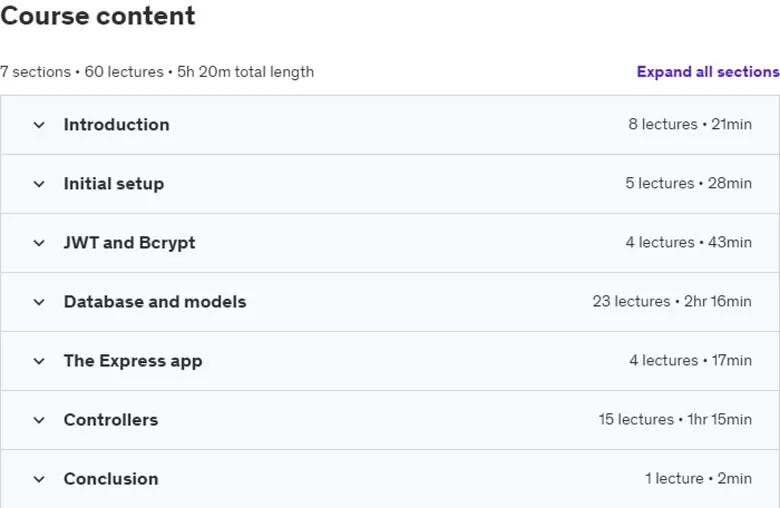Click the Controllers section title

tap(111, 420)
